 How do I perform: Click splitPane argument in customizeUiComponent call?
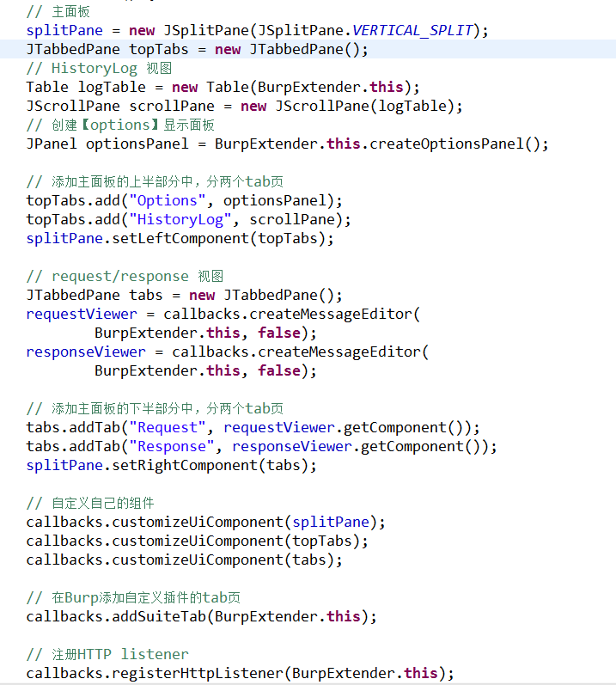coord(331,522)
